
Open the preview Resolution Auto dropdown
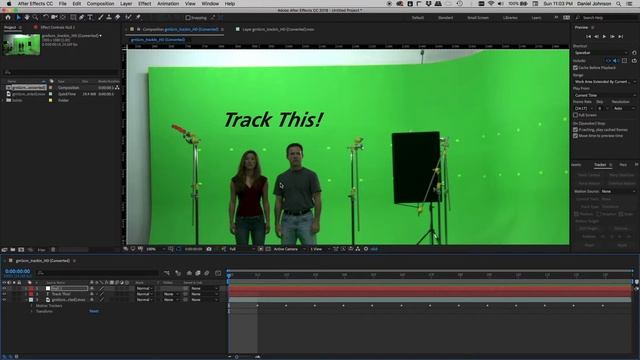tap(624, 108)
